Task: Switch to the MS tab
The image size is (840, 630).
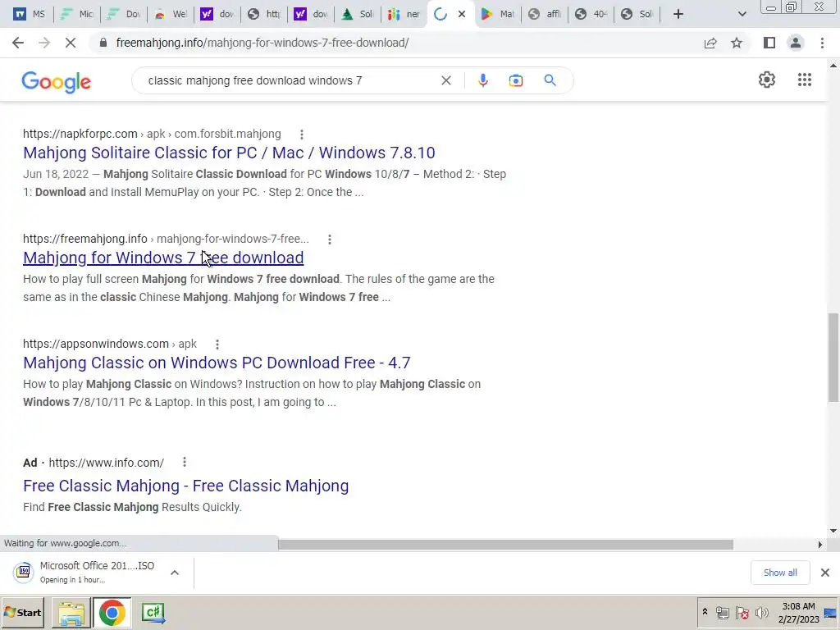Action: pyautogui.click(x=29, y=14)
